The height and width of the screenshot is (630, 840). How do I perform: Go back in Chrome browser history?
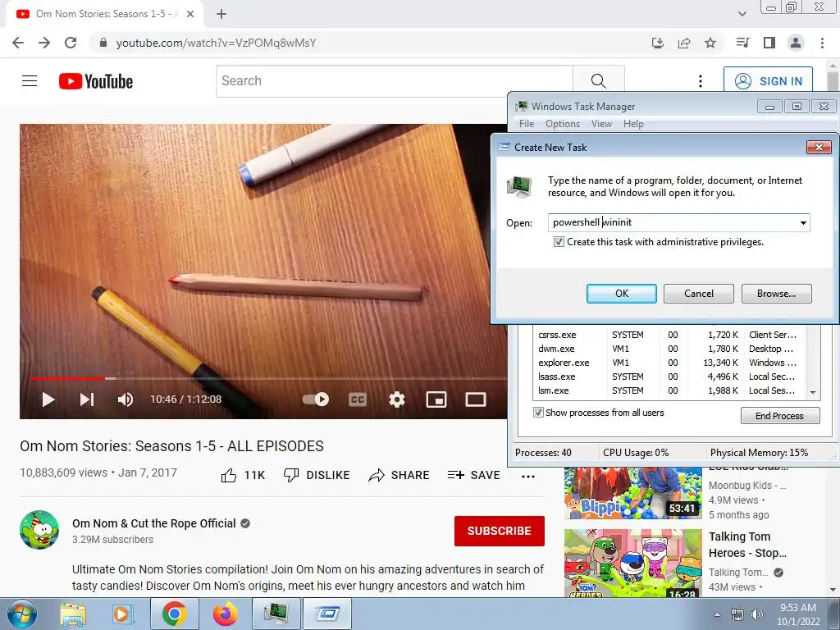click(18, 43)
